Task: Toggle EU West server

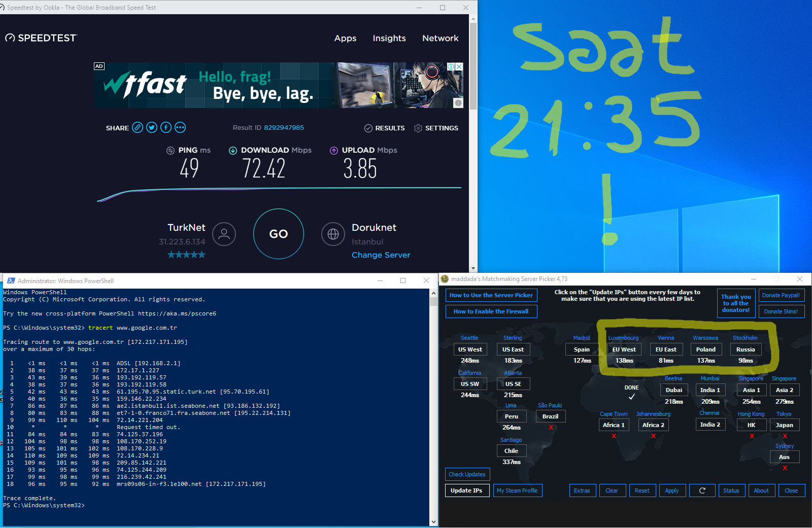Action: click(x=624, y=349)
